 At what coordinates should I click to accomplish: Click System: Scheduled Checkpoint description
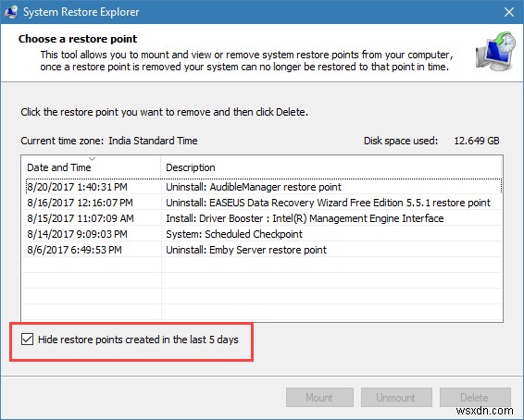(234, 234)
